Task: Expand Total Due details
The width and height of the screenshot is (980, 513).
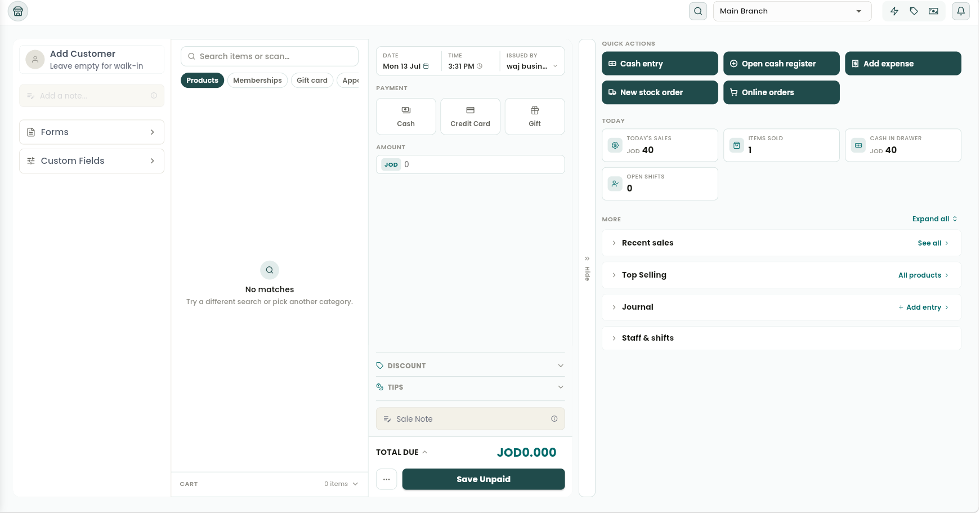Action: (x=402, y=452)
